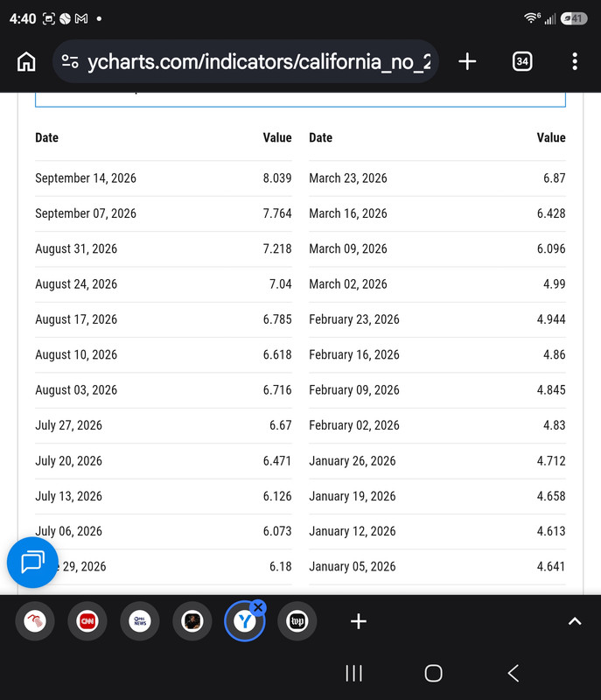Select the September 14, 2026 row

click(x=164, y=178)
